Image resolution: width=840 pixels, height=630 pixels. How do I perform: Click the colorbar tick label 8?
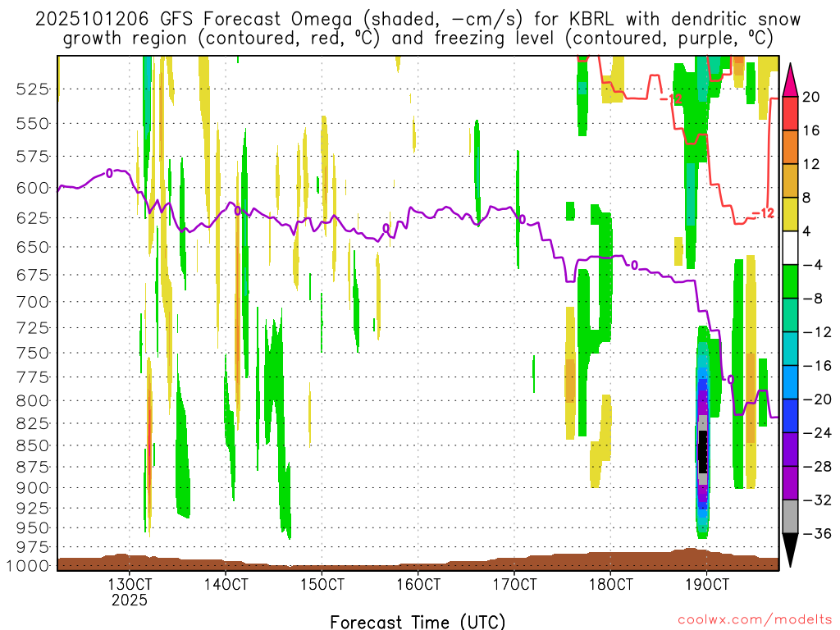tap(807, 198)
